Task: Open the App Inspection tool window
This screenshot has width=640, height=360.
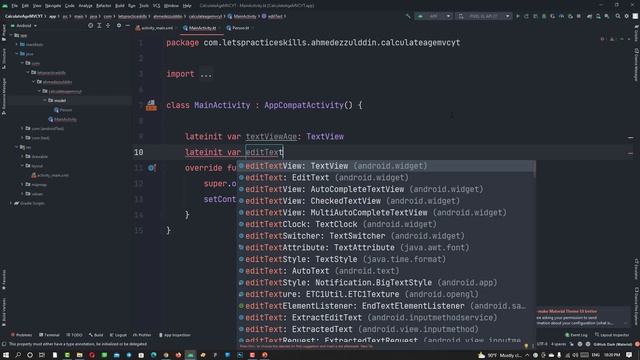Action: point(175,335)
